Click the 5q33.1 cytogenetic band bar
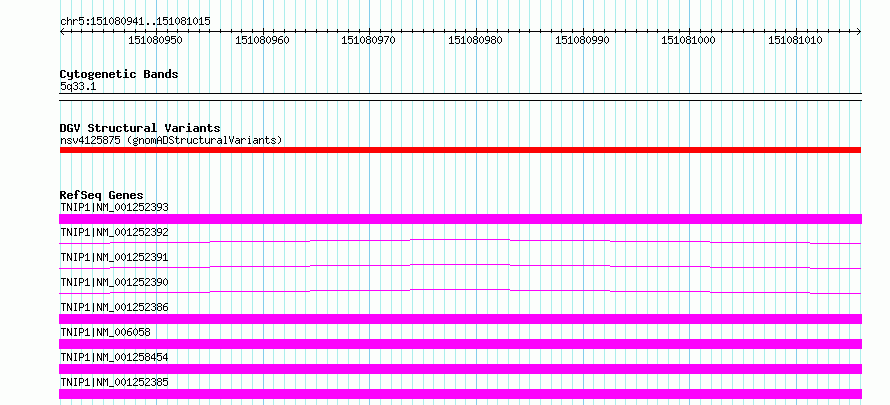 (x=460, y=97)
